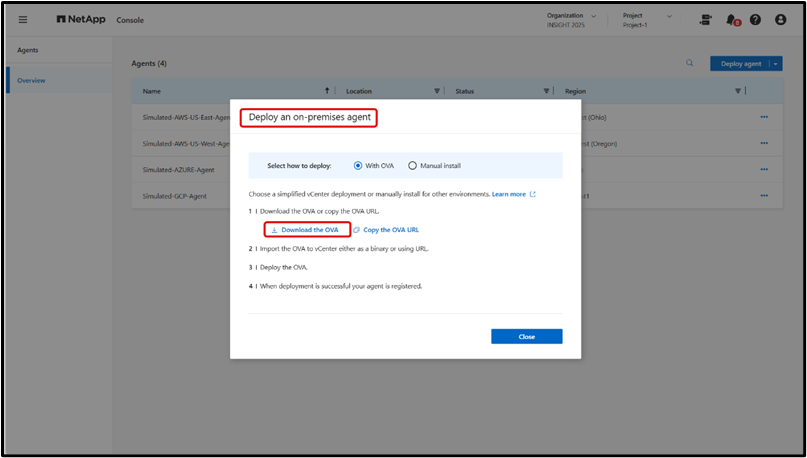Click the Status column header
This screenshot has height=458, width=807.
465,91
